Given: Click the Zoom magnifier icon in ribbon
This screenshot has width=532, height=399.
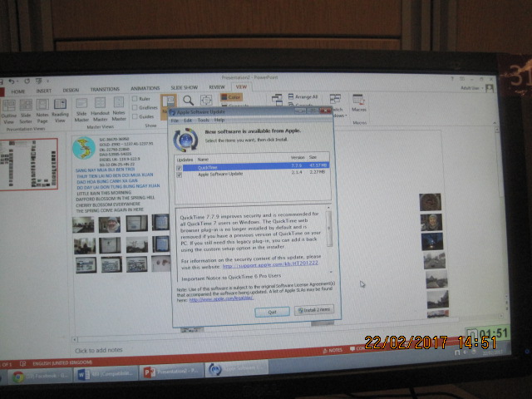Looking at the screenshot, I should click(x=188, y=101).
